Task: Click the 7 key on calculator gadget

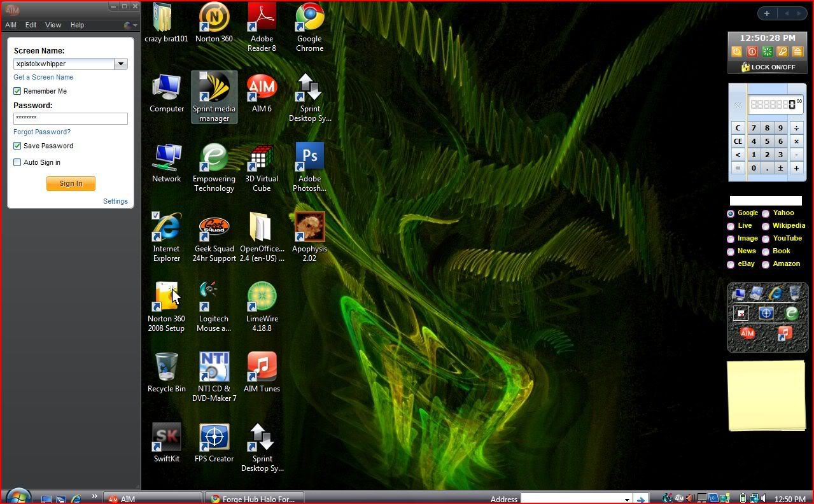Action: 754,128
